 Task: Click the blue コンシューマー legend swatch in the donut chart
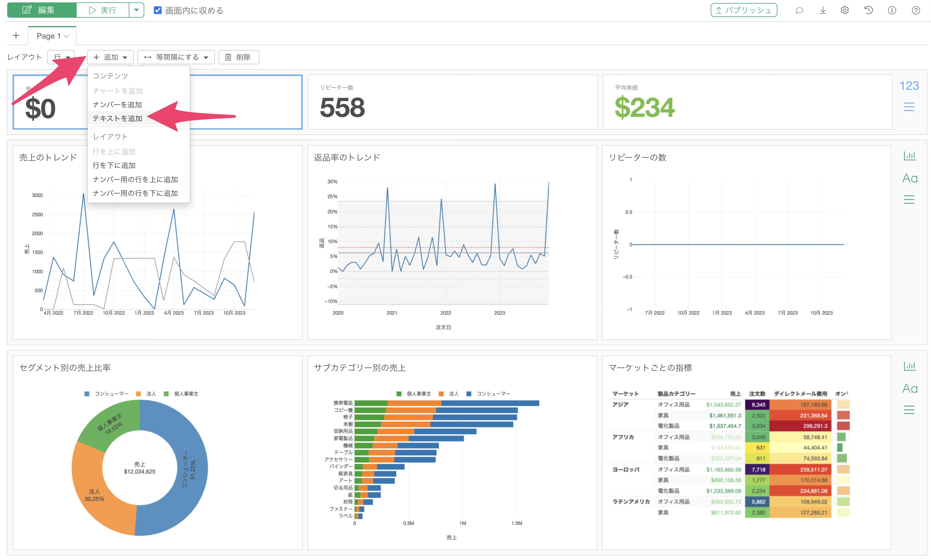pyautogui.click(x=87, y=394)
